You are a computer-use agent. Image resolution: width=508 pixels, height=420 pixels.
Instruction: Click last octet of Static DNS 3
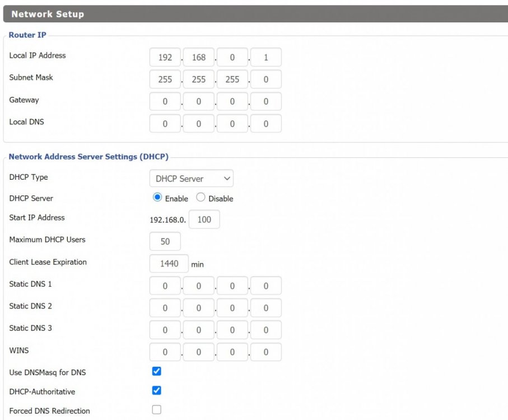click(265, 330)
